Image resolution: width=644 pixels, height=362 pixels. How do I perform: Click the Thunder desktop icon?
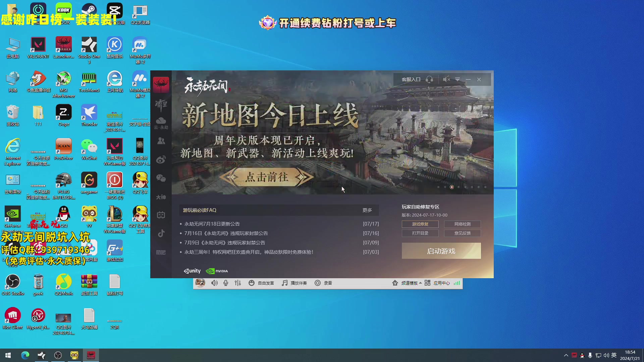click(89, 115)
